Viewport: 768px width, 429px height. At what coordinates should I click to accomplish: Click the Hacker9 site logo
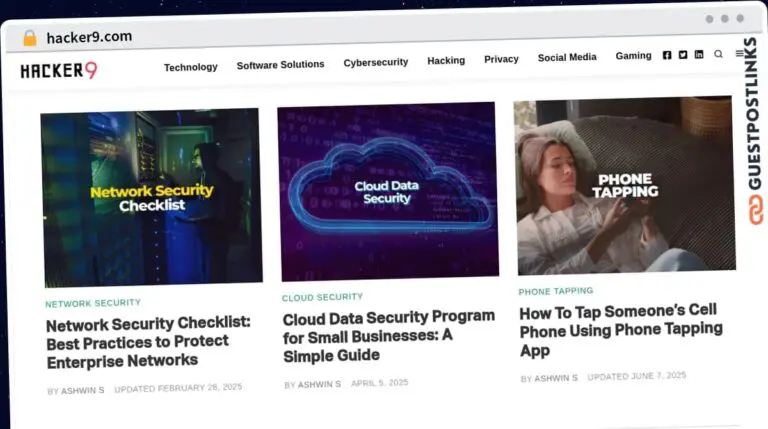tap(59, 70)
